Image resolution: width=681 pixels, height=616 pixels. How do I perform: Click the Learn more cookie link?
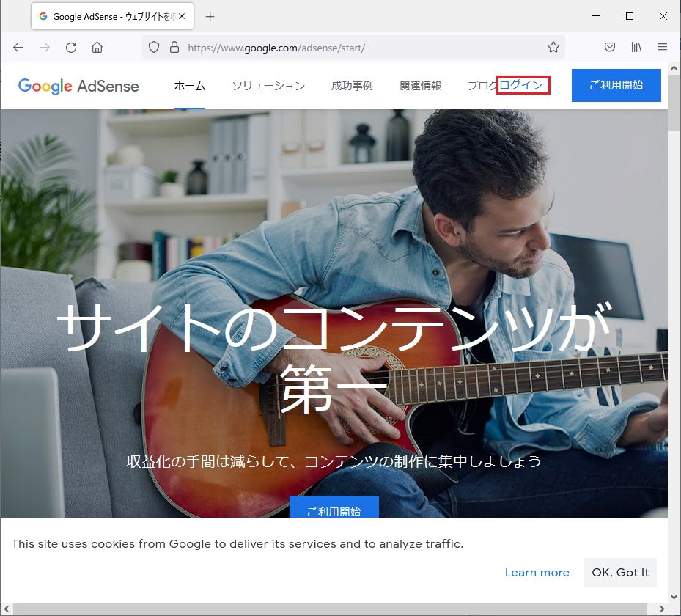537,573
